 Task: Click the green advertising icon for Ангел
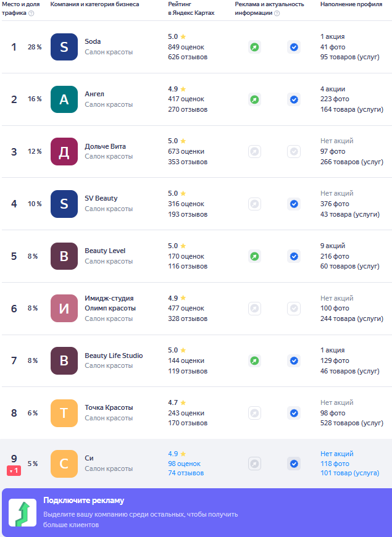pos(254,99)
